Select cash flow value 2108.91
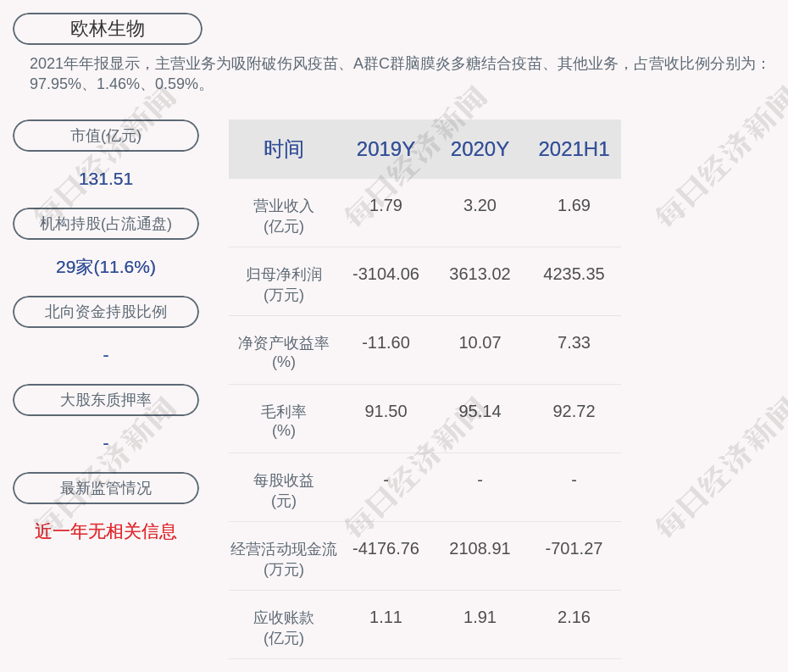This screenshot has width=788, height=672. [x=480, y=548]
